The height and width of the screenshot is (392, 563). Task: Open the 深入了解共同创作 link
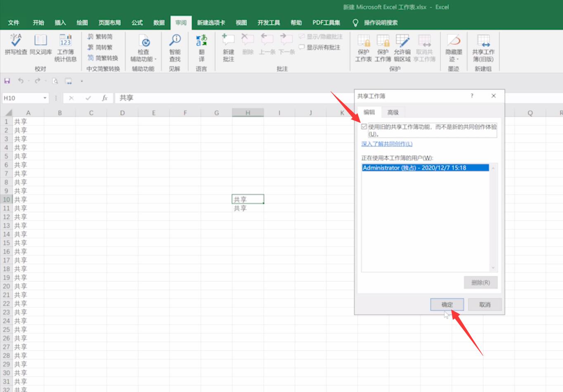[x=387, y=144]
